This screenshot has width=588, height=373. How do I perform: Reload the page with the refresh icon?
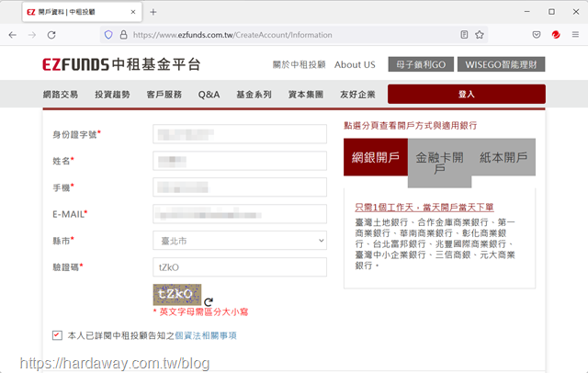tap(51, 35)
